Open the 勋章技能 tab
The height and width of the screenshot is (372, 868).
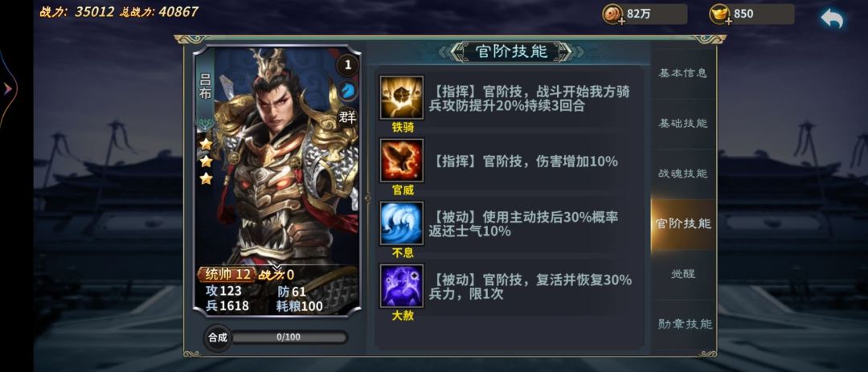pos(682,325)
